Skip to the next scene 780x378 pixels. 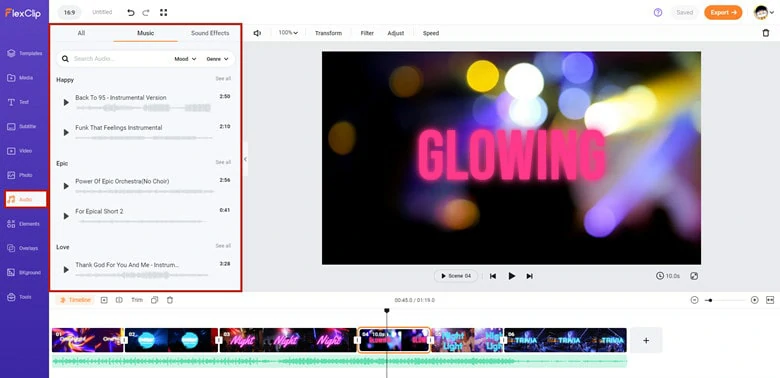[529, 276]
